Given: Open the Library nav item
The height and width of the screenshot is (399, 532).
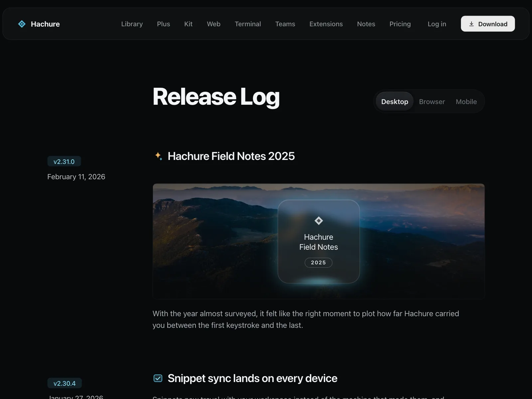Looking at the screenshot, I should point(132,24).
